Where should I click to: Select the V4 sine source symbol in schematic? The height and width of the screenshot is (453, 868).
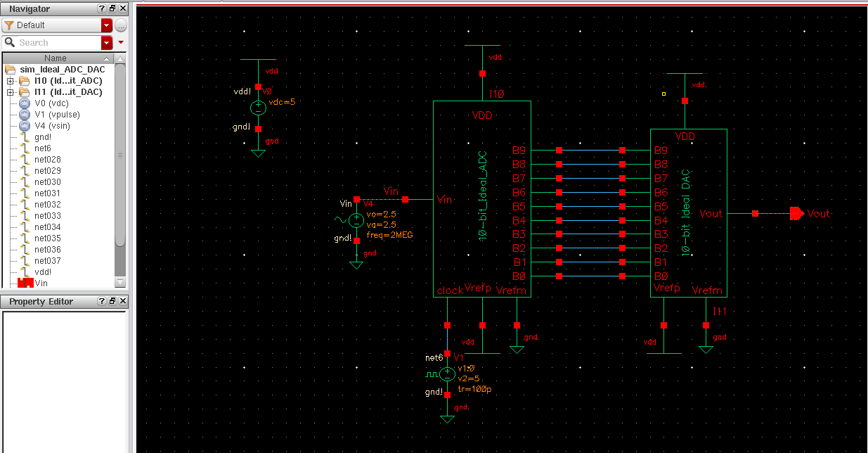coord(356,220)
